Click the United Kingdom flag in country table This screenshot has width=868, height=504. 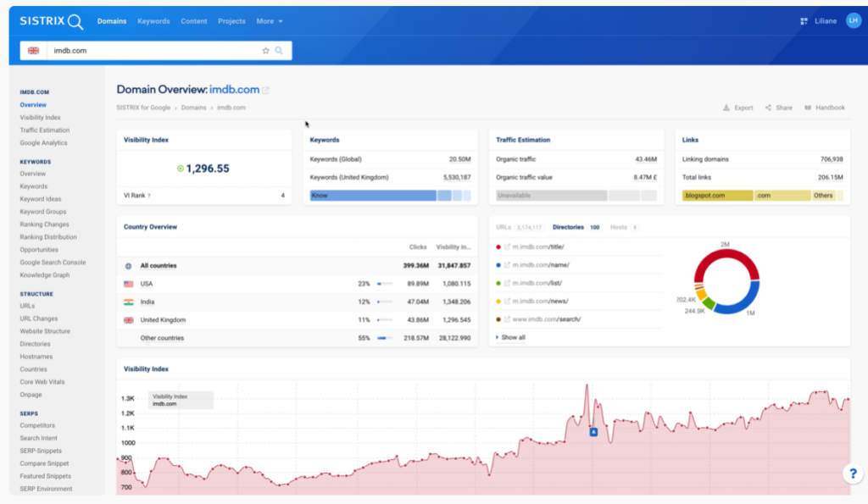pos(129,320)
